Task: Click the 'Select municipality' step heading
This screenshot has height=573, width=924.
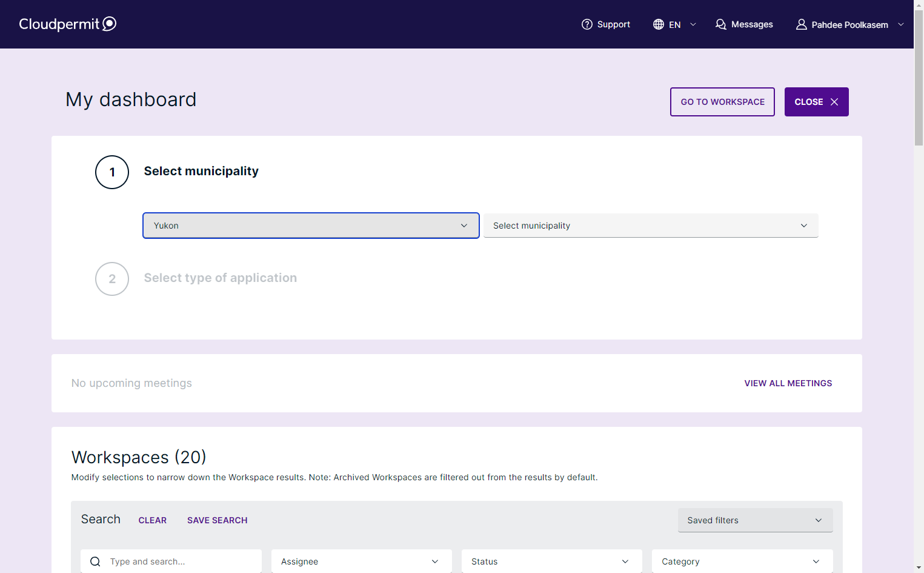Action: [x=201, y=171]
